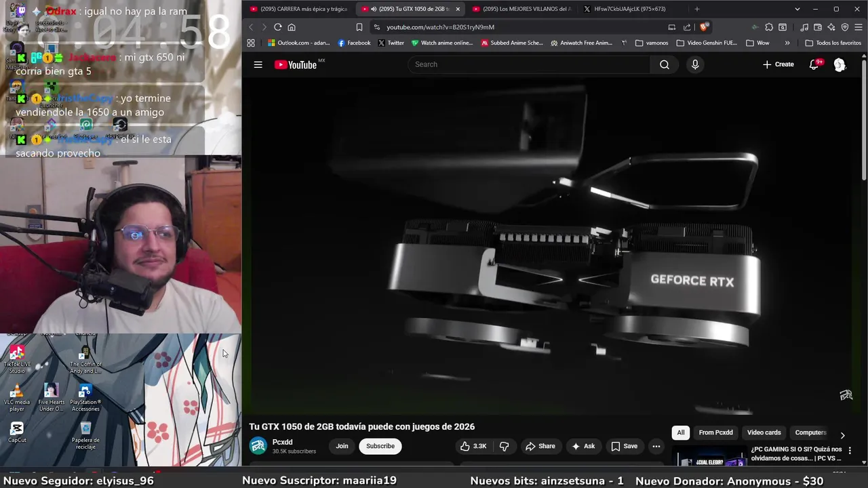This screenshot has width=868, height=488.
Task: Dislike the GTX 1050 video
Action: pyautogui.click(x=504, y=446)
